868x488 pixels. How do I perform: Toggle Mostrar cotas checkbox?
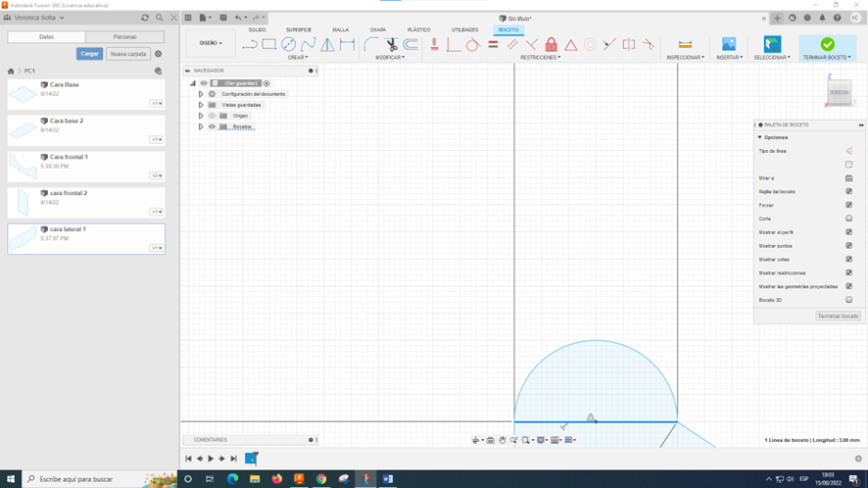coord(848,260)
